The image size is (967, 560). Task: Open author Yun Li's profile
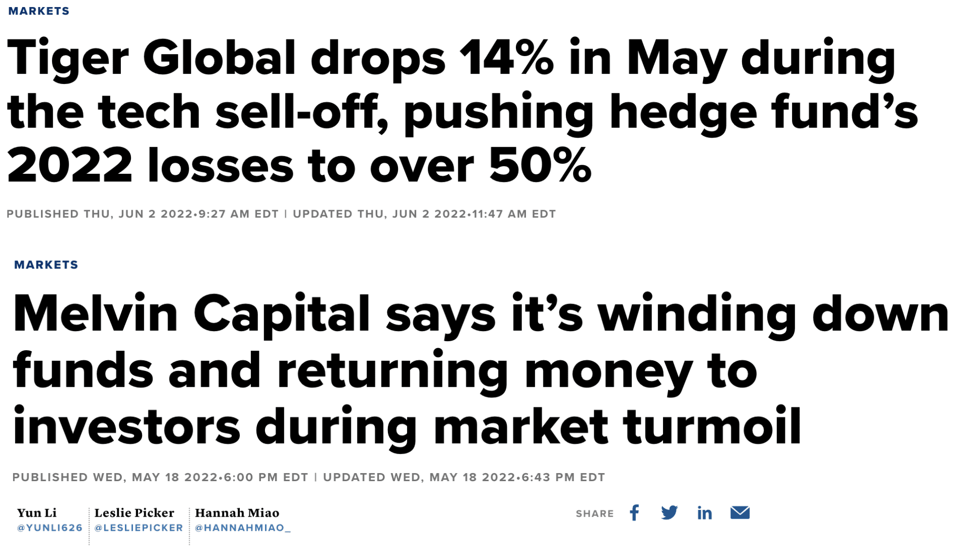point(37,513)
